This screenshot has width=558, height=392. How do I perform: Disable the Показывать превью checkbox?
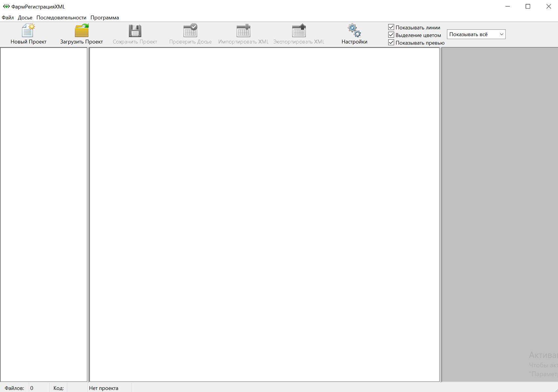click(x=391, y=42)
